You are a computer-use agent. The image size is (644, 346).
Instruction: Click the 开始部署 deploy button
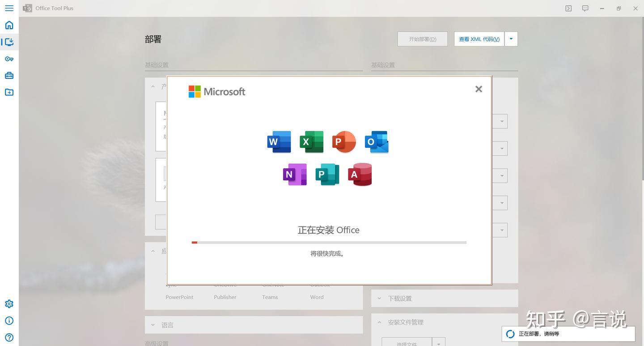point(422,39)
